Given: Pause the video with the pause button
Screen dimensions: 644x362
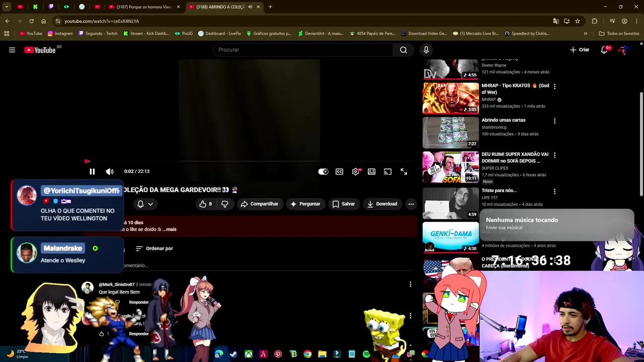Looking at the screenshot, I should 92,171.
